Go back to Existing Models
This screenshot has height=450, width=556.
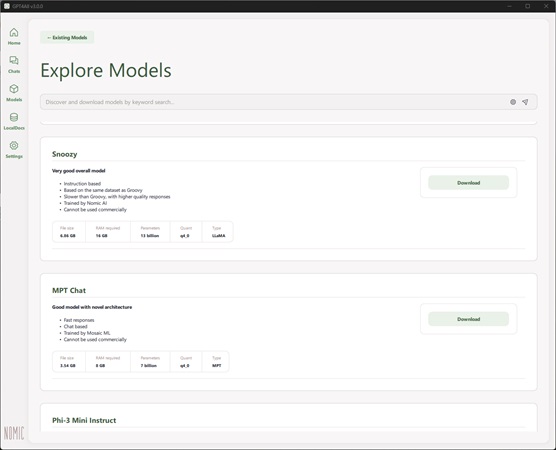pos(67,37)
